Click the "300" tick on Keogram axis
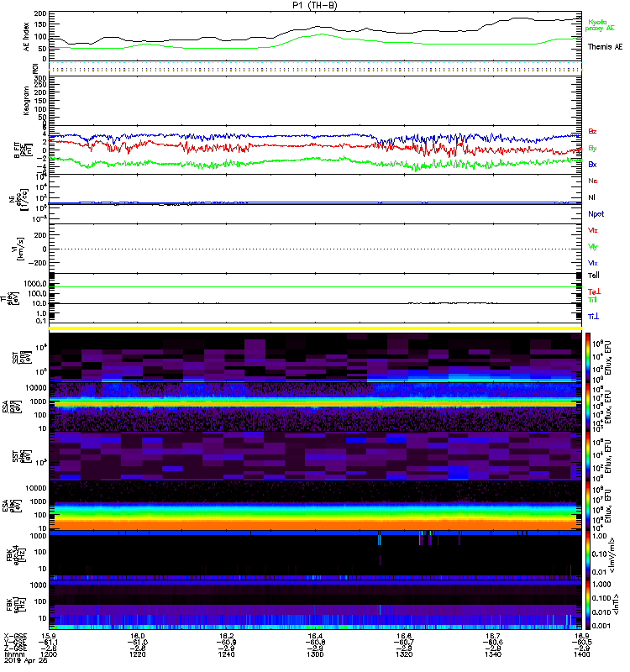Image resolution: width=630 pixels, height=672 pixels. [x=39, y=78]
